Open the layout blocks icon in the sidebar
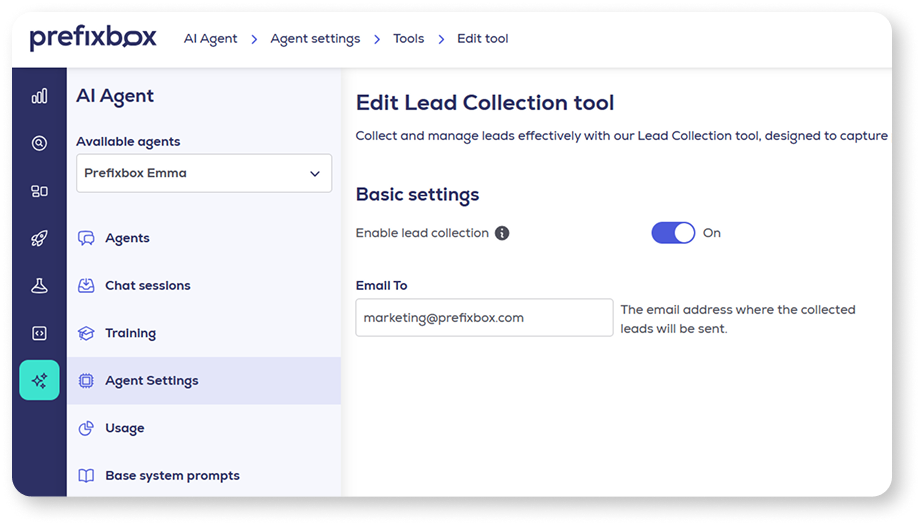Image resolution: width=920 pixels, height=525 pixels. tap(39, 191)
